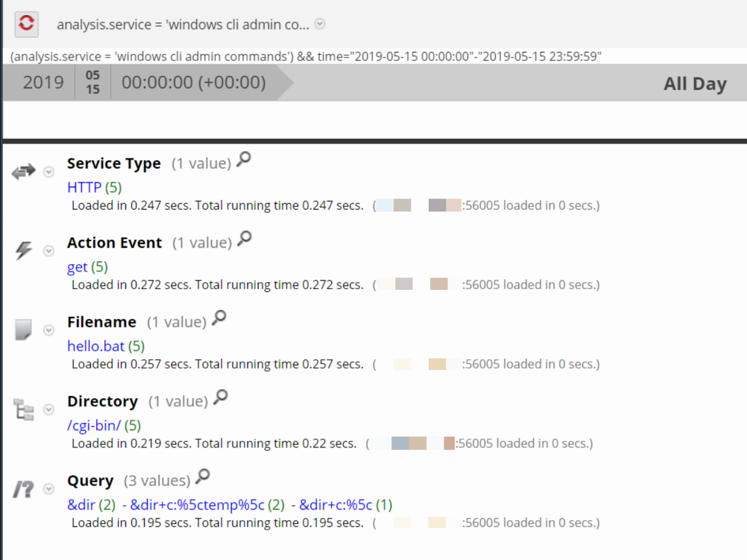Click the 00:00:00 (+00:00) time breadcrumb

click(194, 82)
